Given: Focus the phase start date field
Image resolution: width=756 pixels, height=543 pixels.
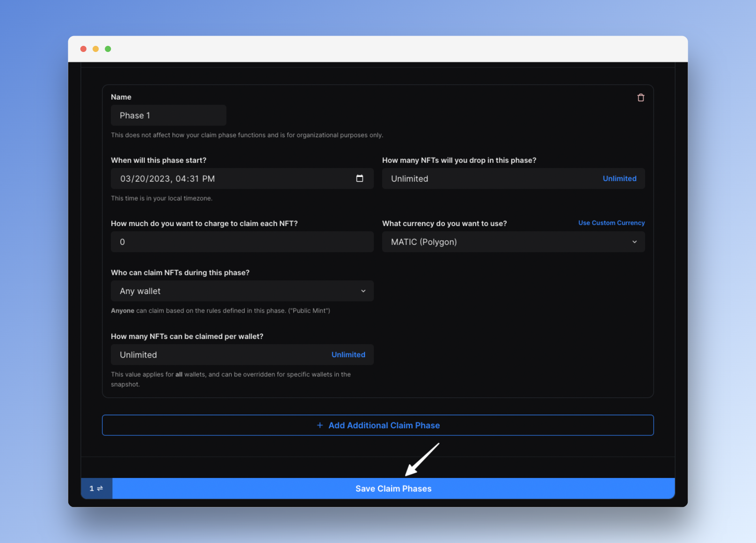Looking at the screenshot, I should pos(242,178).
